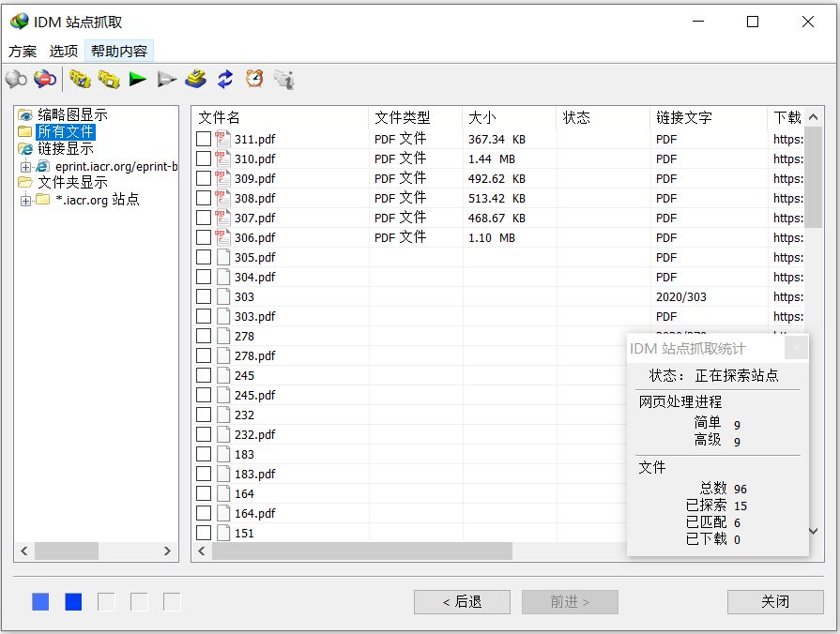Viewport: 840px width, 634px height.
Task: Click the 后退 button
Action: coord(462,602)
